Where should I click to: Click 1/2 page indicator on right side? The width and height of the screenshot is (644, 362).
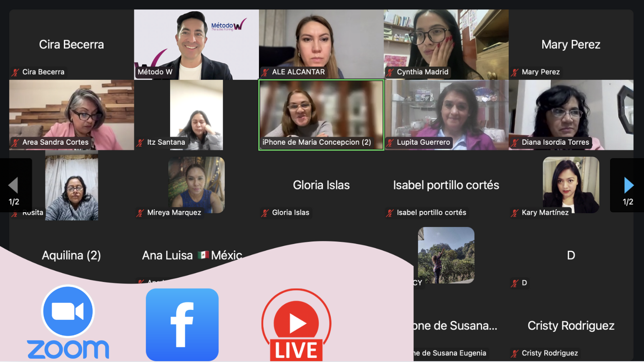point(628,202)
